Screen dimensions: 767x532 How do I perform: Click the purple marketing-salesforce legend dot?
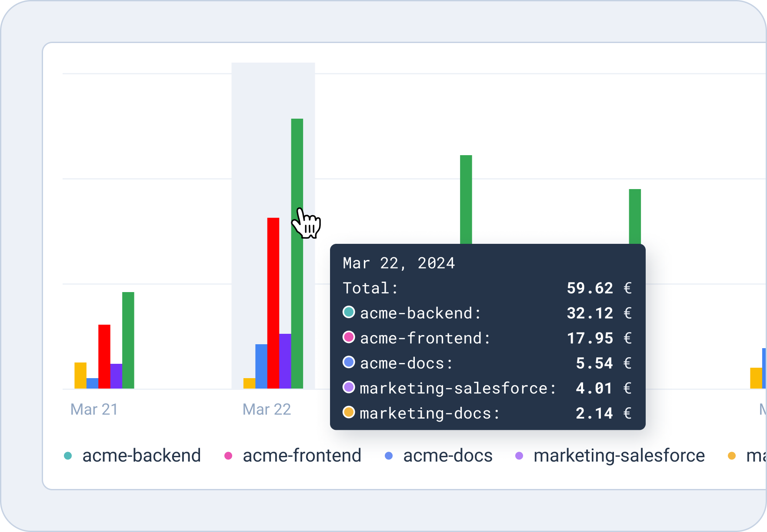(519, 456)
